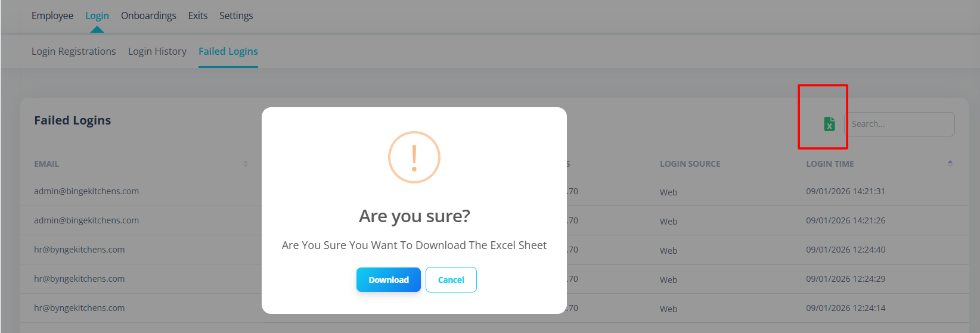Select the Failed Logins tab
Image resolution: width=980 pixels, height=333 pixels.
click(228, 51)
